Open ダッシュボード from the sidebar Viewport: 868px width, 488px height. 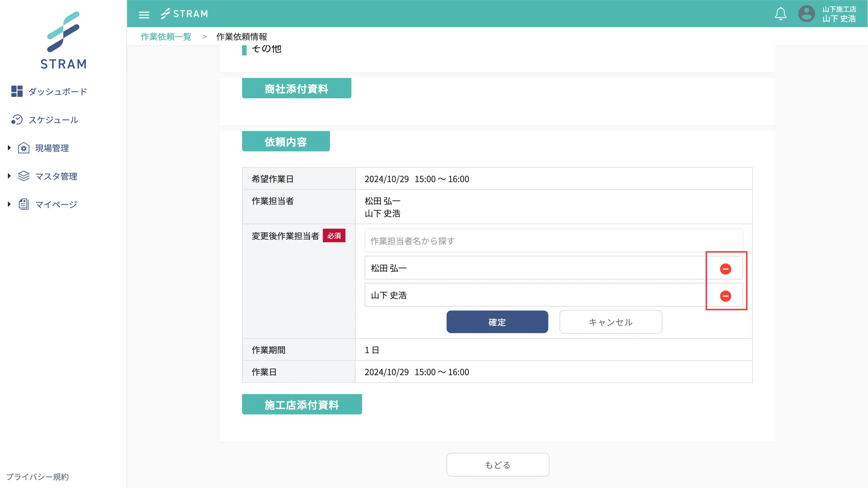tap(58, 92)
